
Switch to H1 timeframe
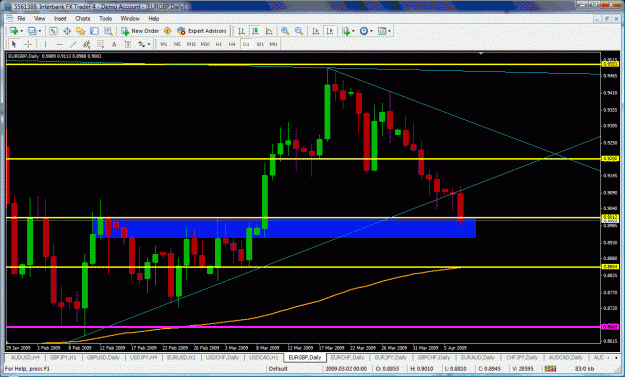pyautogui.click(x=219, y=44)
